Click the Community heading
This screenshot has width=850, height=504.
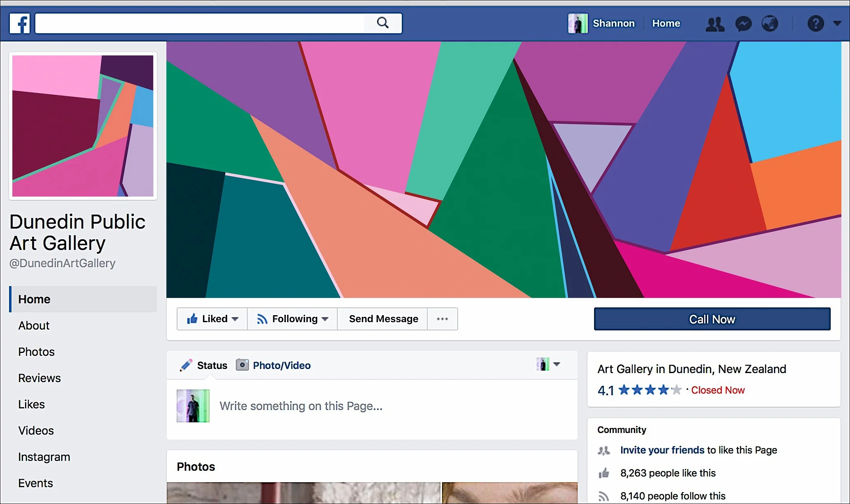[622, 430]
